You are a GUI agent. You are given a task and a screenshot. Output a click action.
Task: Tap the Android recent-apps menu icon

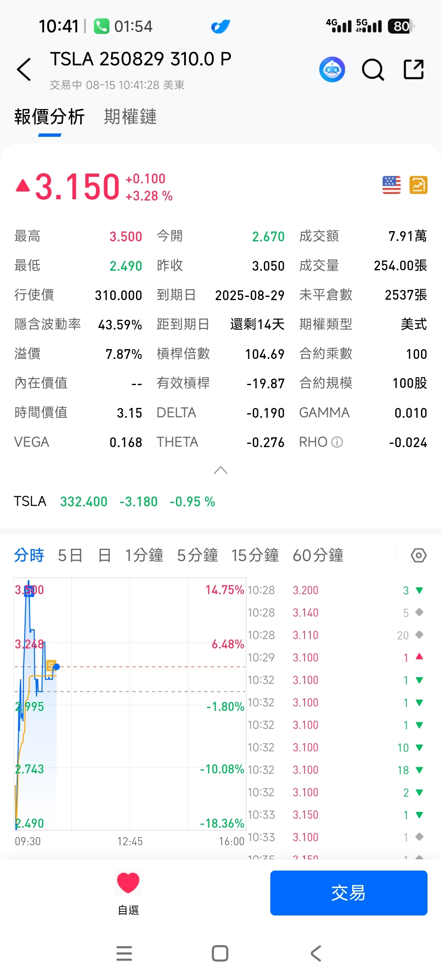[124, 953]
